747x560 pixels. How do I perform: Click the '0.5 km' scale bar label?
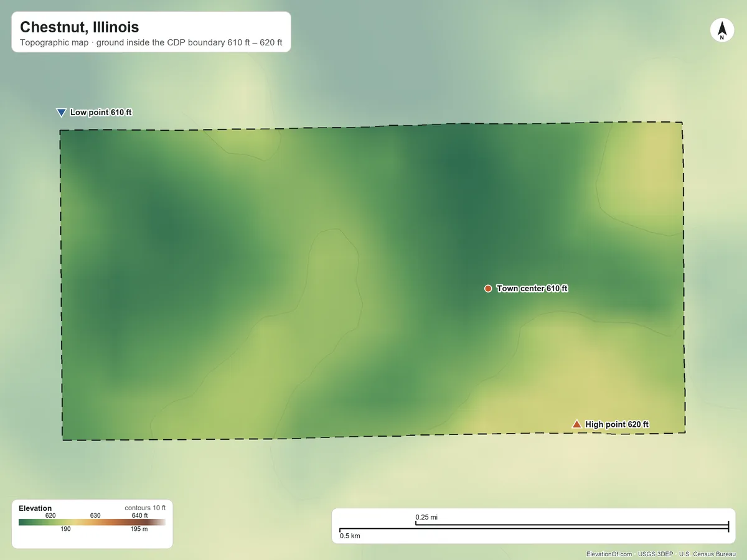pos(350,536)
